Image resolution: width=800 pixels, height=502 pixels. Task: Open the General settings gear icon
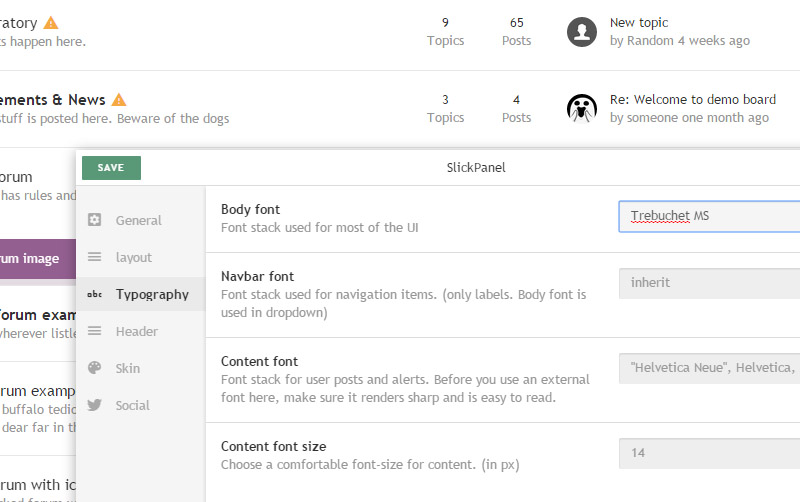(x=95, y=220)
